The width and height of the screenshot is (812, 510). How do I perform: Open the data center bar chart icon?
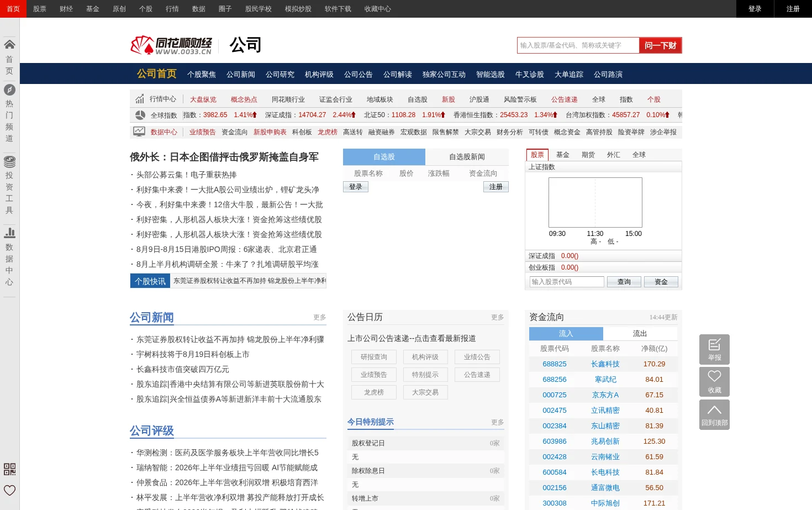click(9, 233)
